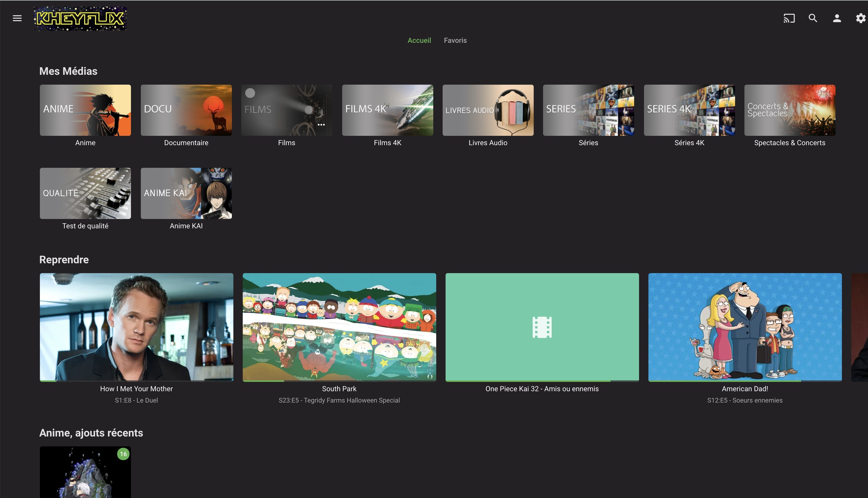Open the settings gear icon
The height and width of the screenshot is (498, 868).
coord(861,18)
